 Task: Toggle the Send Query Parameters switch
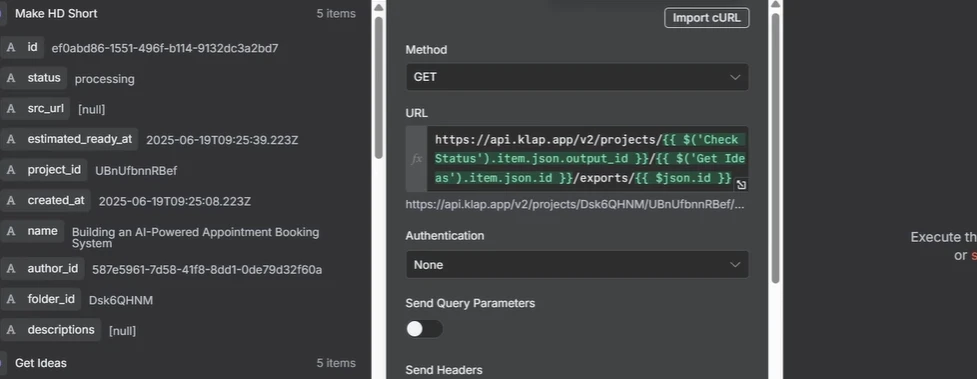pos(424,329)
